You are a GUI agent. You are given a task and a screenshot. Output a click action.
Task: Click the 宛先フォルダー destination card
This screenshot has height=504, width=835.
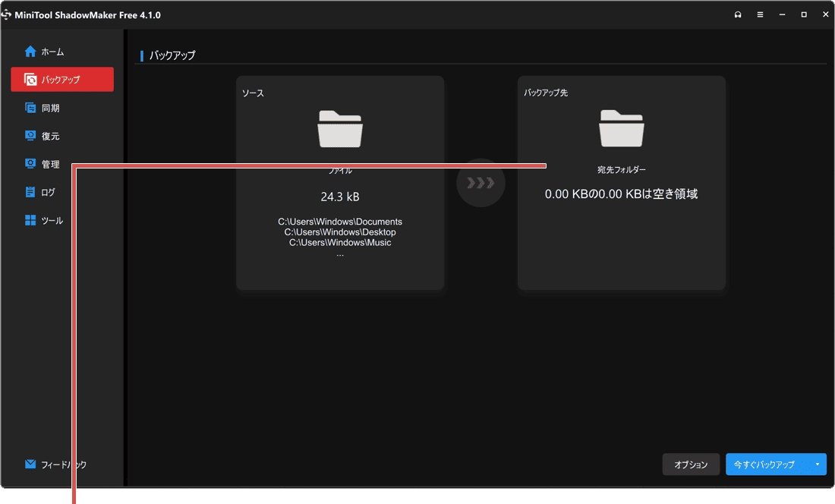coord(621,182)
